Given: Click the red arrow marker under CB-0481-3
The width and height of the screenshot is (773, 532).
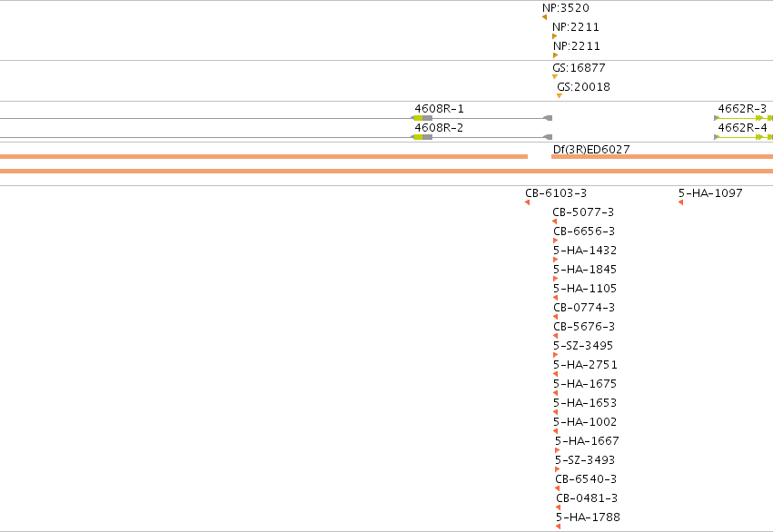Looking at the screenshot, I should [559, 507].
